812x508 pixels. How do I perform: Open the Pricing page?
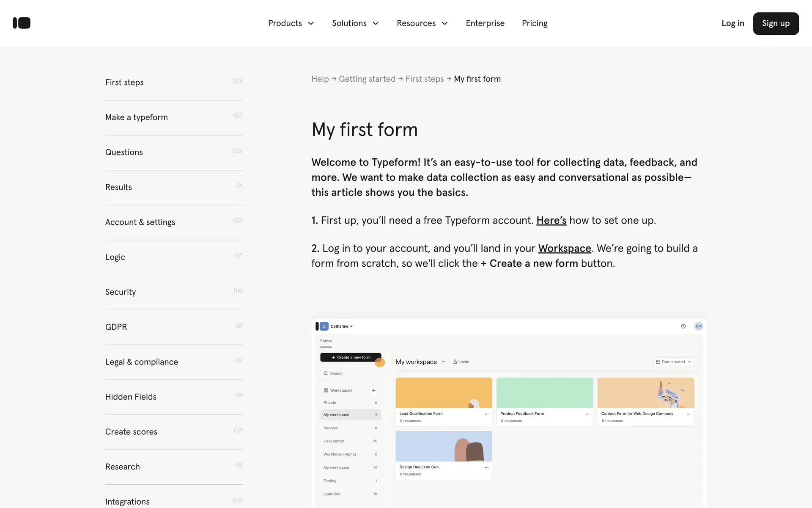(535, 23)
